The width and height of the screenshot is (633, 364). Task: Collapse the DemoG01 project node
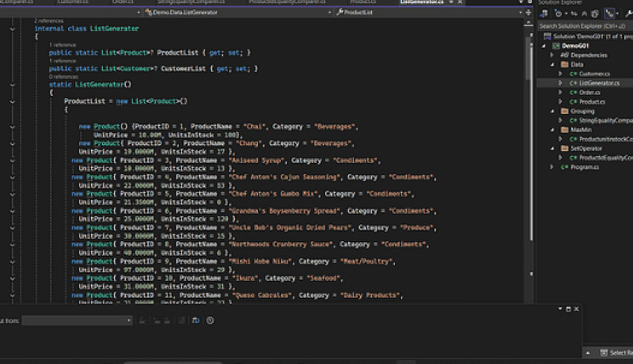pos(544,46)
